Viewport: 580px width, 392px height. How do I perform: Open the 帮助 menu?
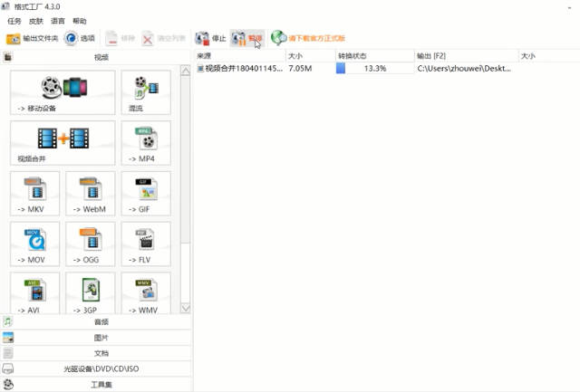[x=80, y=21]
